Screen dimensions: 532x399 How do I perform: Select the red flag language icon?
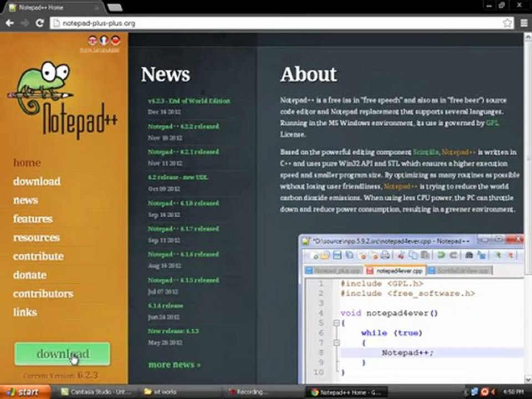click(x=115, y=40)
